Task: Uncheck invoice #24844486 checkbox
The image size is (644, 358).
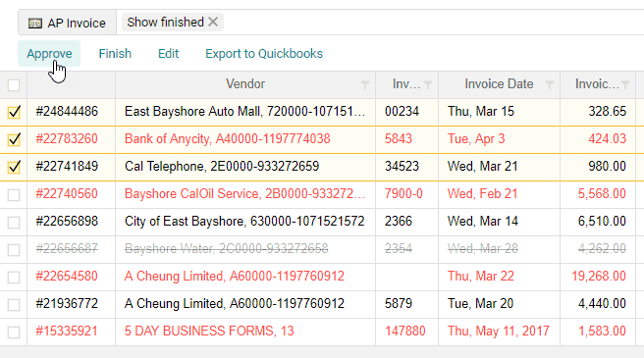Action: [14, 112]
